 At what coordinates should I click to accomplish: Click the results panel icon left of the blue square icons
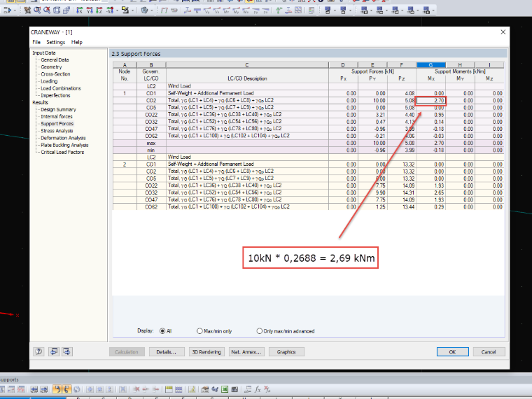pyautogui.click(x=311, y=10)
